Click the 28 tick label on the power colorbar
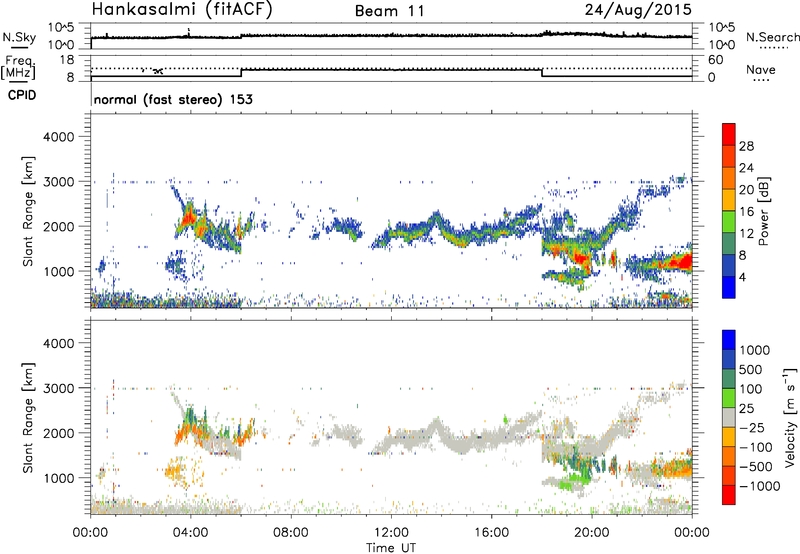The width and height of the screenshot is (800, 554). click(746, 146)
